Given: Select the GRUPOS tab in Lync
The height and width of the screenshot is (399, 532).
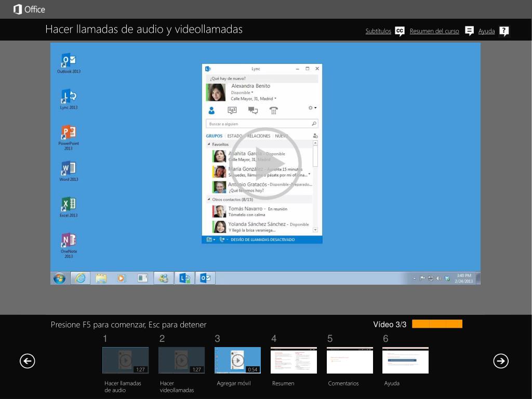Looking at the screenshot, I should [214, 136].
